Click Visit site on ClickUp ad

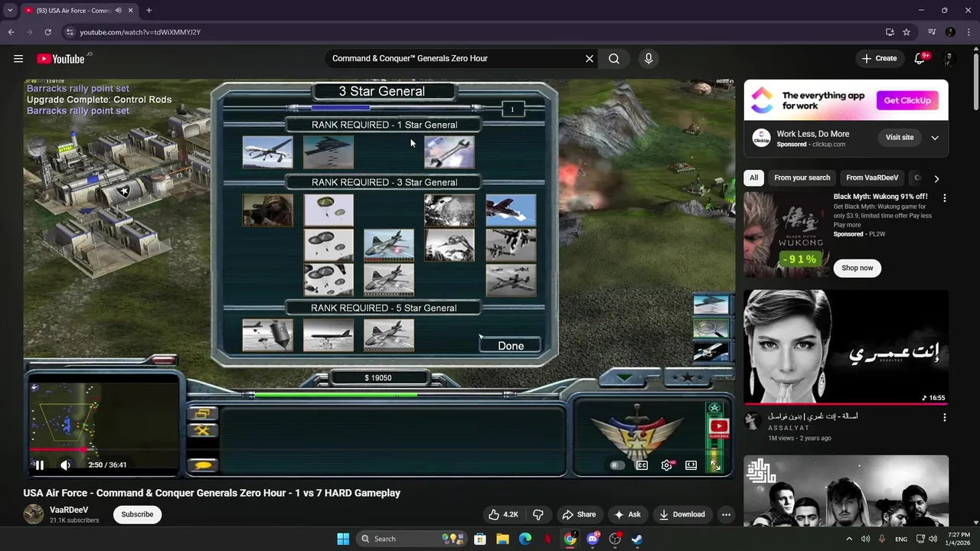[x=900, y=138]
